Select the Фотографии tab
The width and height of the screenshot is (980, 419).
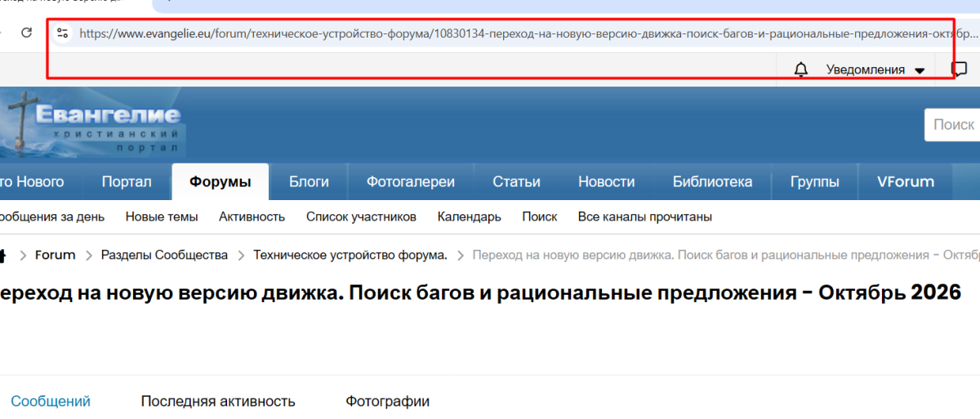click(x=387, y=401)
